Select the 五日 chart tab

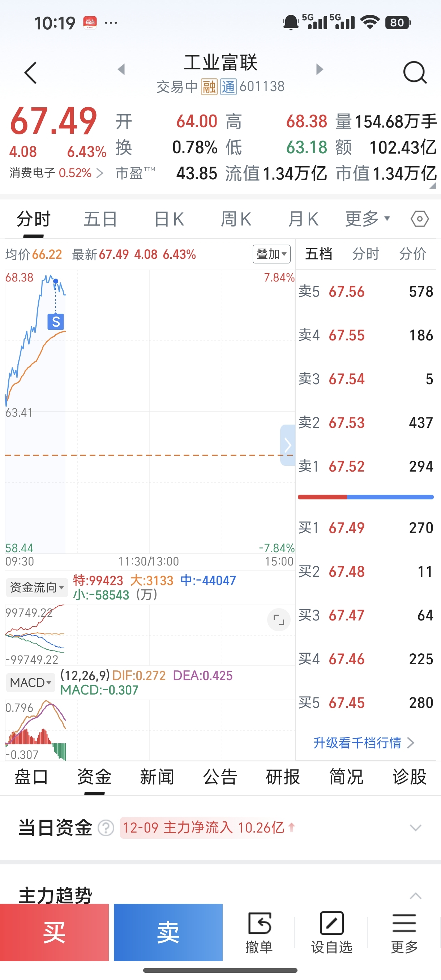[x=100, y=219]
